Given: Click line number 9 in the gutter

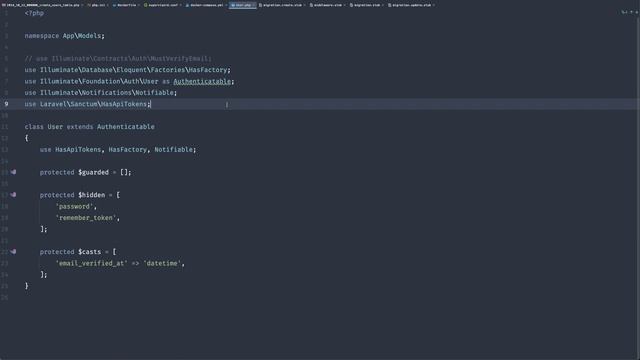Looking at the screenshot, I should pos(6,104).
